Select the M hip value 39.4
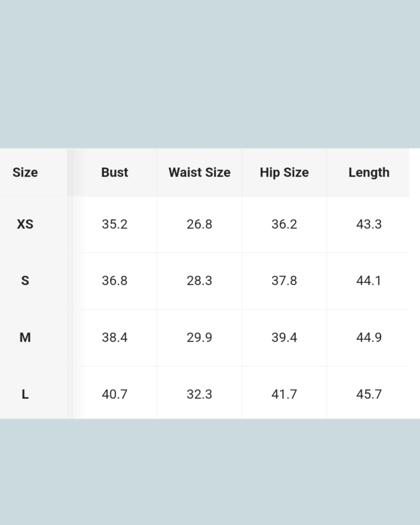Image resolution: width=420 pixels, height=525 pixels. (x=284, y=337)
